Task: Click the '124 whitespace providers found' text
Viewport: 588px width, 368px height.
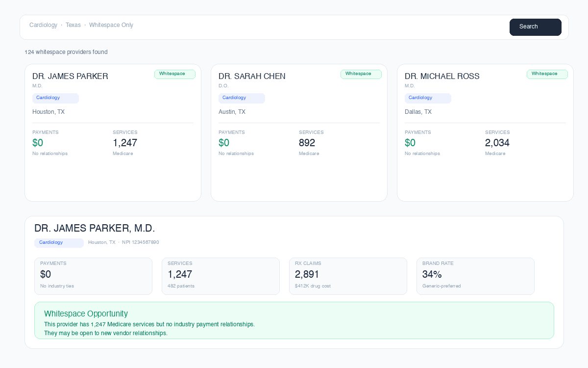Action: (x=66, y=52)
